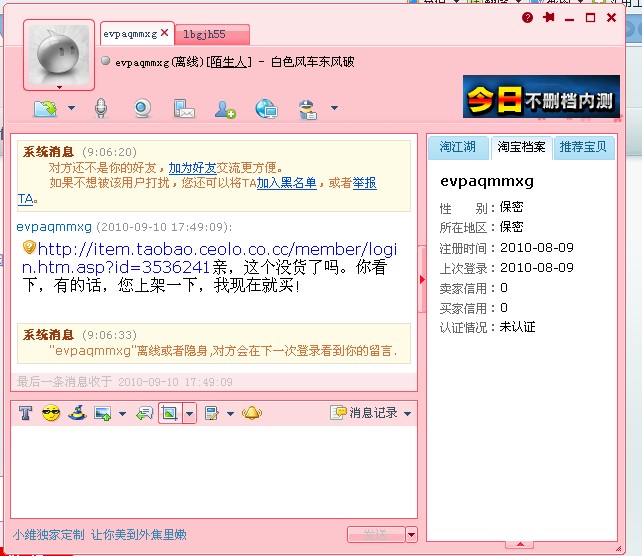Click the police report user icon
Screen dimensions: 642x556
pyautogui.click(x=307, y=109)
